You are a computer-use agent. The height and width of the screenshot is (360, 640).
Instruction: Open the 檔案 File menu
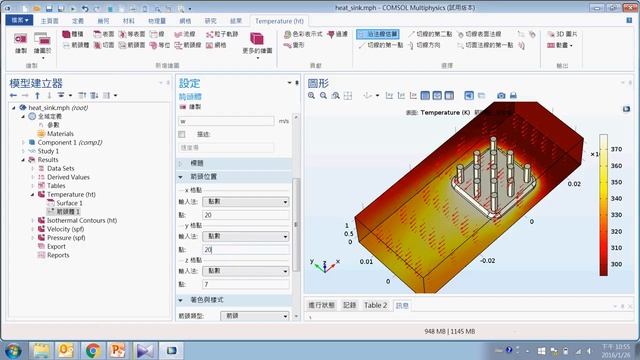[x=19, y=20]
